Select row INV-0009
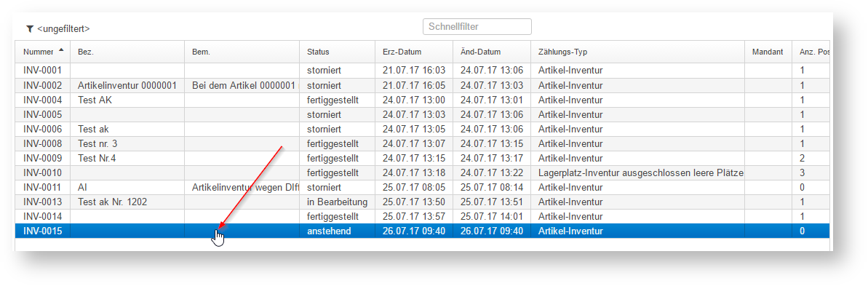Viewport: 868px width, 286px height. pyautogui.click(x=423, y=158)
